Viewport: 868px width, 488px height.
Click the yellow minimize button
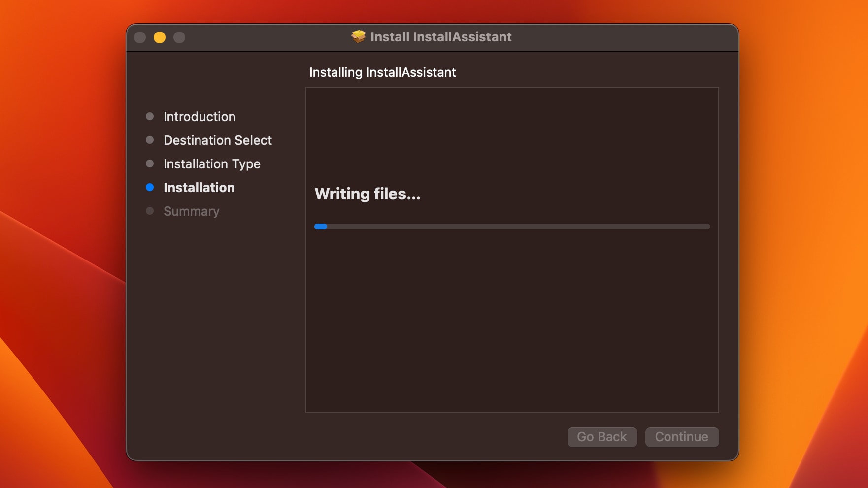click(160, 36)
